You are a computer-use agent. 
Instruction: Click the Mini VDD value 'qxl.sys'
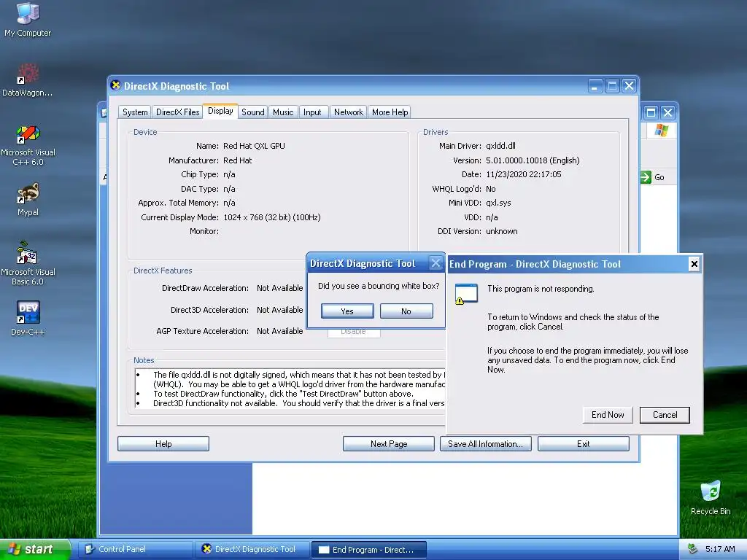coord(498,203)
